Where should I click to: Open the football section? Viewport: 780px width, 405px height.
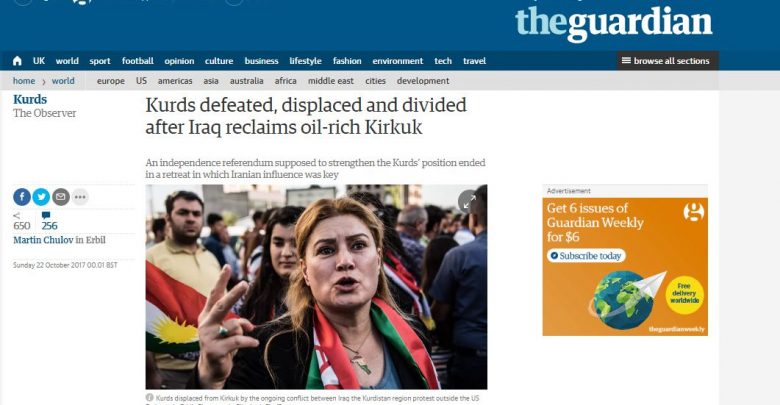(138, 61)
